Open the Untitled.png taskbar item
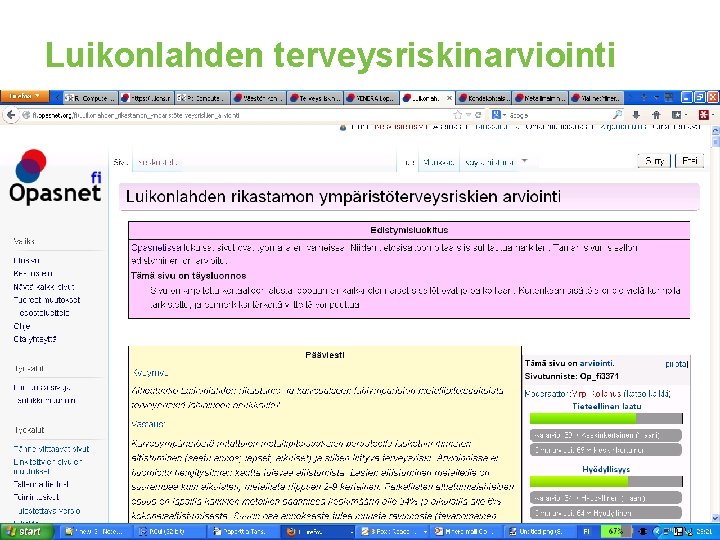 pyautogui.click(x=540, y=532)
